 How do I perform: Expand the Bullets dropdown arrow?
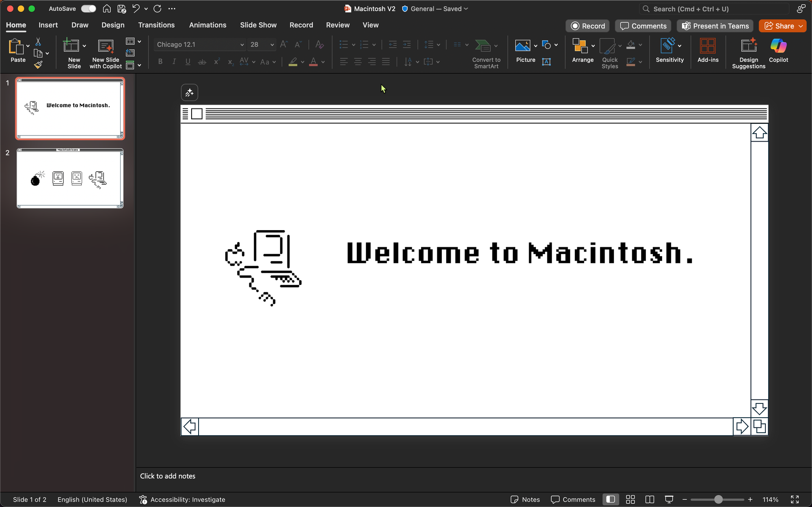(354, 45)
